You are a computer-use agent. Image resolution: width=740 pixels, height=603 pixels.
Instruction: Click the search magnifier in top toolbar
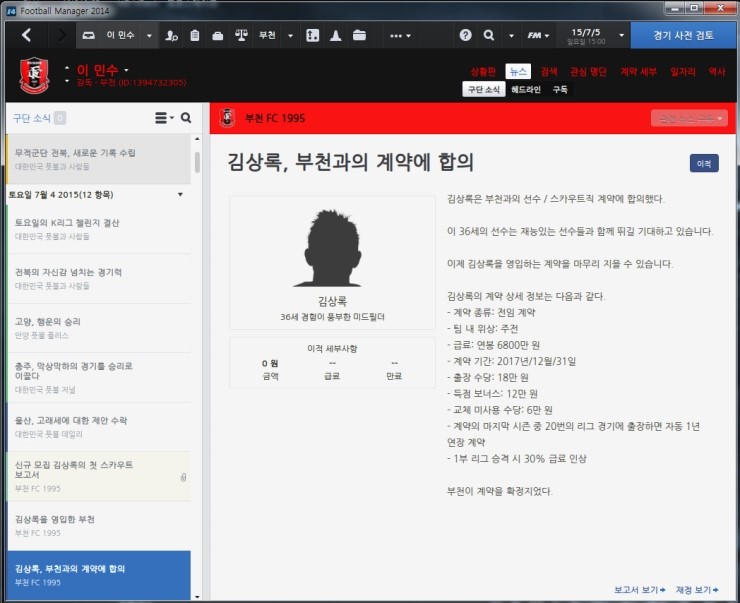pyautogui.click(x=489, y=35)
